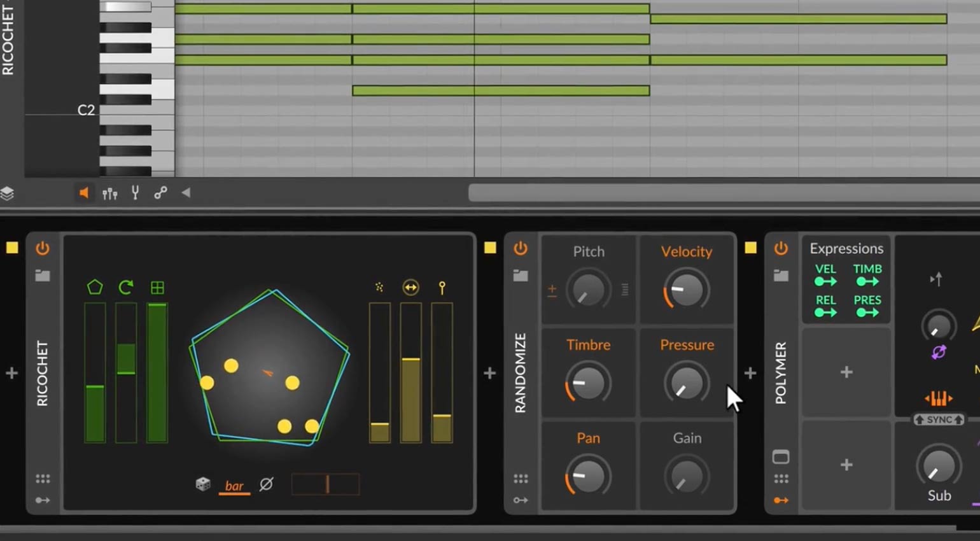The image size is (980, 541).
Task: Disable the Randomize device power button
Action: (521, 248)
